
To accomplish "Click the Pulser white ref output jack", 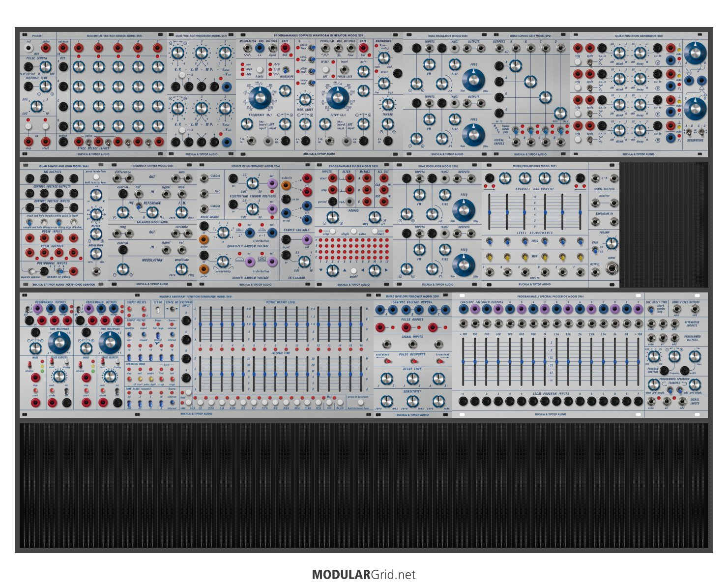I will (x=29, y=49).
